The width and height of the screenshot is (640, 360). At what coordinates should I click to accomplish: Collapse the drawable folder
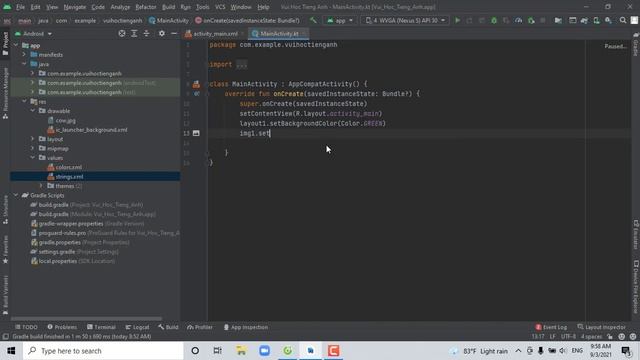33,111
